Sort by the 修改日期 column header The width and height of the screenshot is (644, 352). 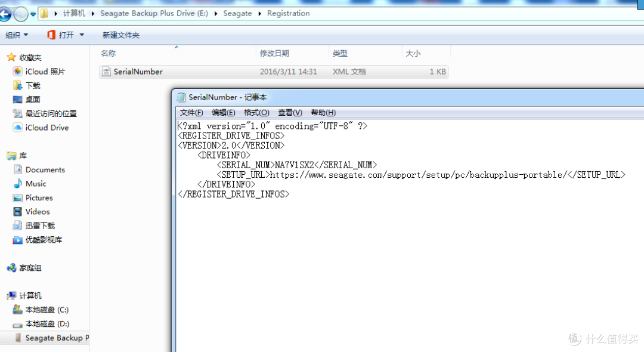pyautogui.click(x=274, y=53)
